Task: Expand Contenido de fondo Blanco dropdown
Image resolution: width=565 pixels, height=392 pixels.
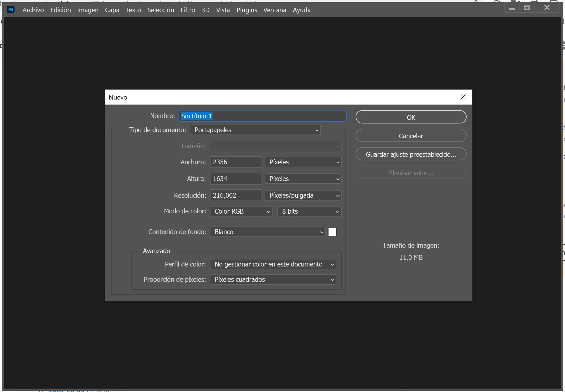Action: coord(267,232)
